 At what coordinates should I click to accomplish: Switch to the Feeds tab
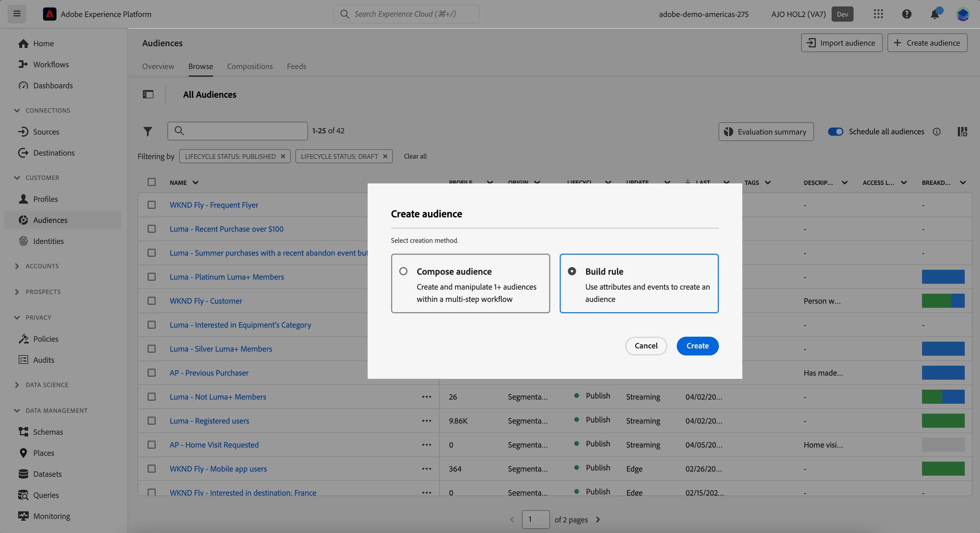[296, 66]
